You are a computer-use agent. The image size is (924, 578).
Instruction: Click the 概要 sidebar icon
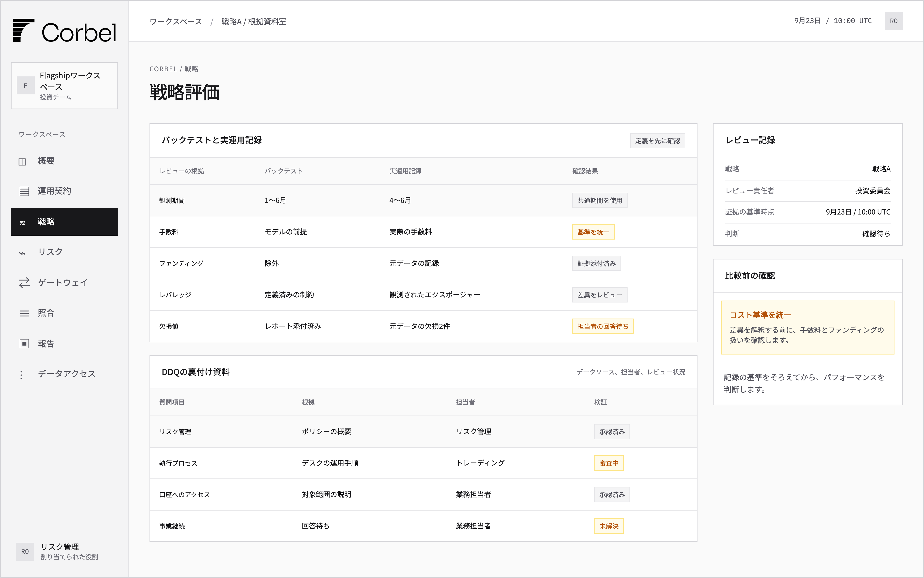[x=22, y=162]
